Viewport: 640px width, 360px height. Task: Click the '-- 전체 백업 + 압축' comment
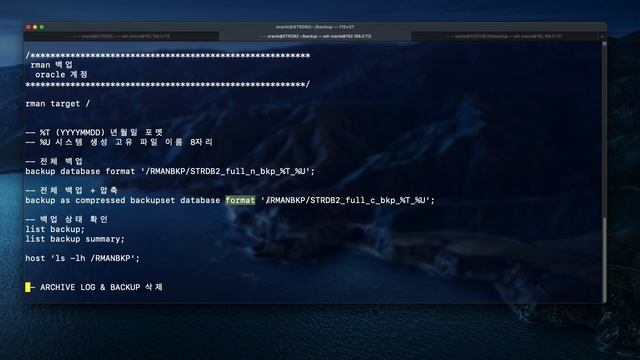(x=71, y=191)
